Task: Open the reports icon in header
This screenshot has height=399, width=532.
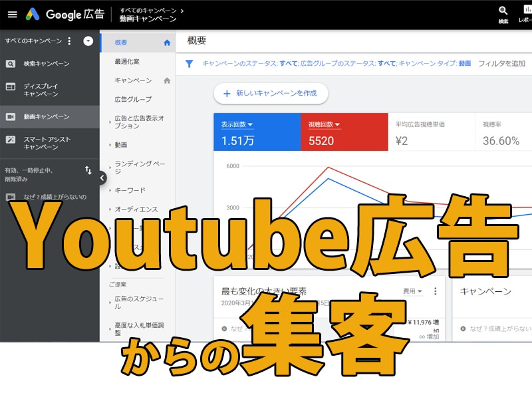Action: [x=527, y=10]
